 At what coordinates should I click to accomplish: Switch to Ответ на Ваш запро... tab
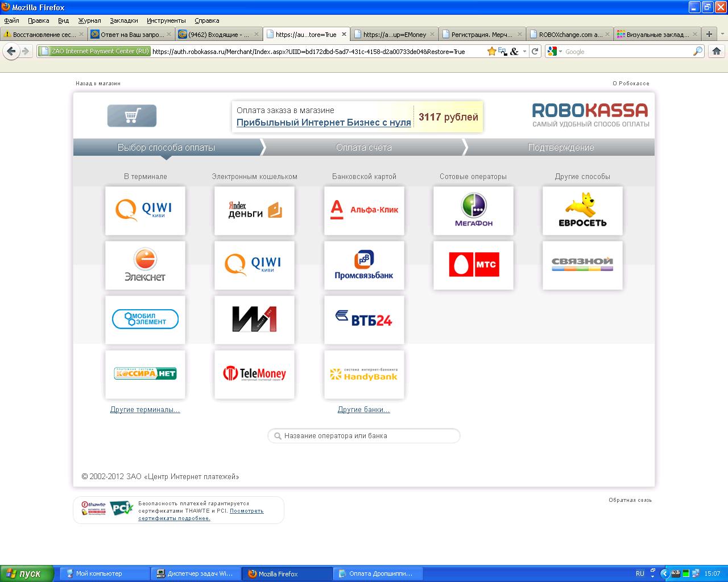131,34
